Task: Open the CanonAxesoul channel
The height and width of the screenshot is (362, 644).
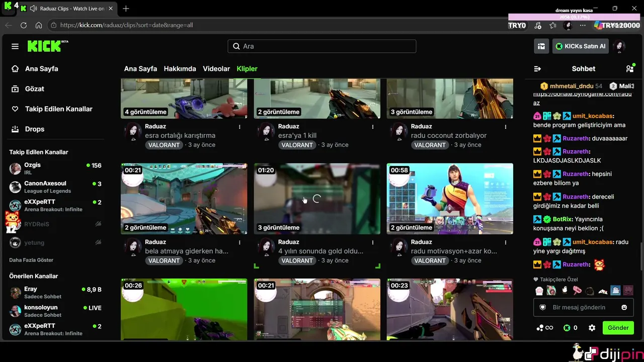Action: click(55, 187)
